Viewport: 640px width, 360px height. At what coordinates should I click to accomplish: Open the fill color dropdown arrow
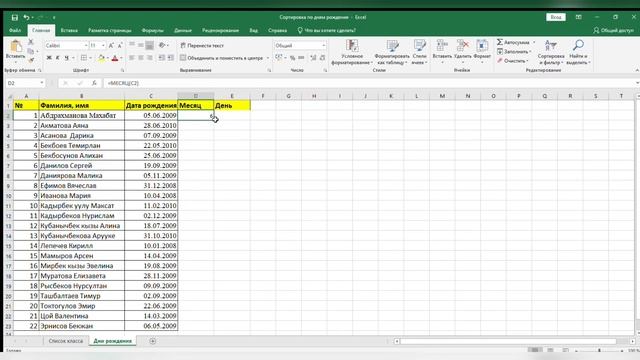point(107,58)
